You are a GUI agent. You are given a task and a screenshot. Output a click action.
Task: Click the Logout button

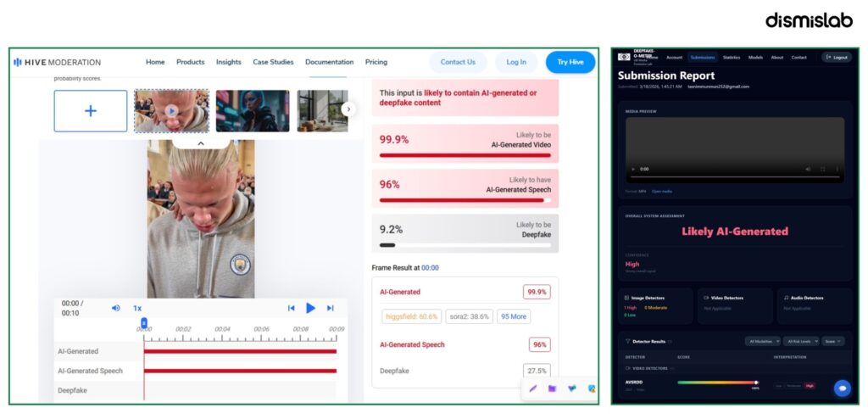(837, 57)
